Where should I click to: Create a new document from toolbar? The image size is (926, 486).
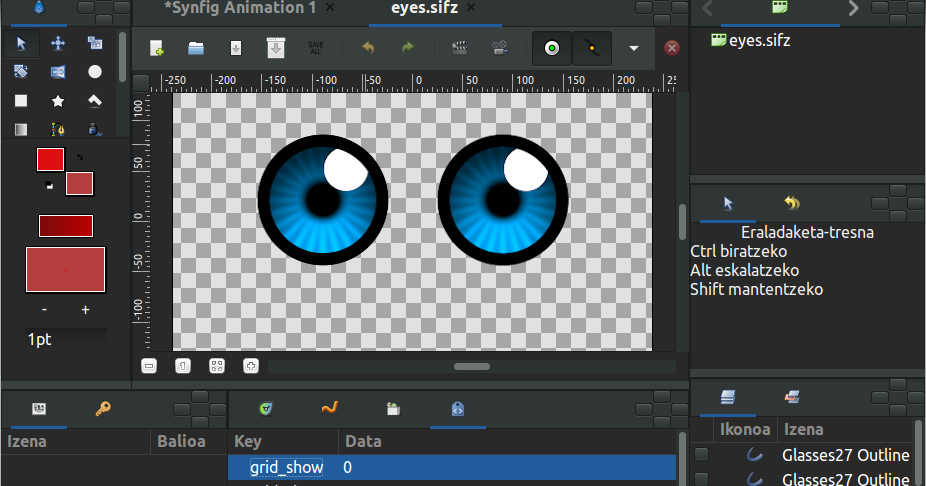coord(156,48)
